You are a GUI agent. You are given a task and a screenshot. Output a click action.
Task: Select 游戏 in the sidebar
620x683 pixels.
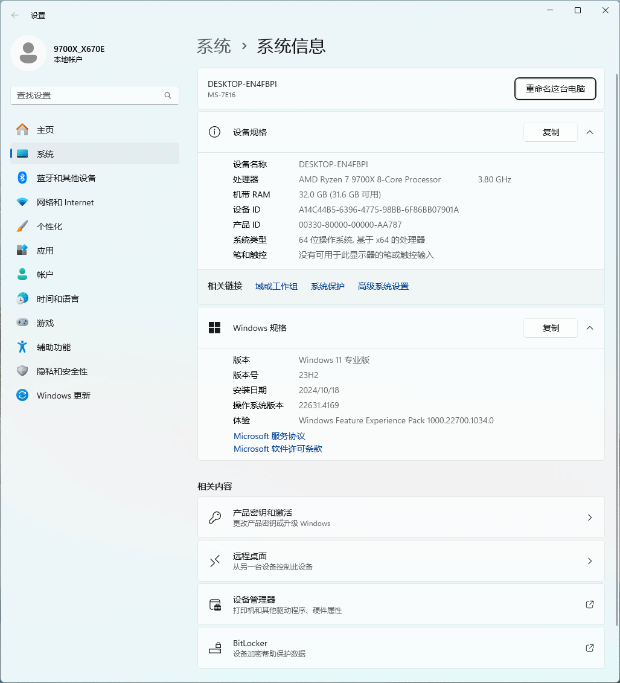[95, 322]
